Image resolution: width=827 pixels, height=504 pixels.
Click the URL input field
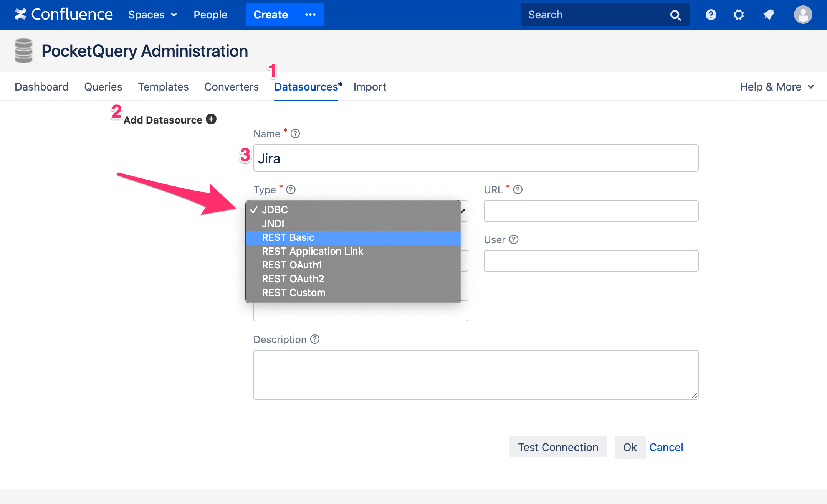pyautogui.click(x=591, y=211)
